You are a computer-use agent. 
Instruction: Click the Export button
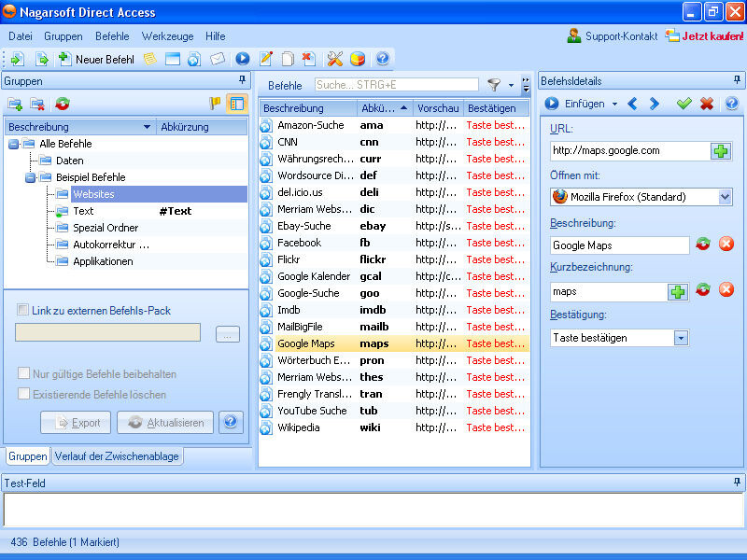pyautogui.click(x=77, y=423)
